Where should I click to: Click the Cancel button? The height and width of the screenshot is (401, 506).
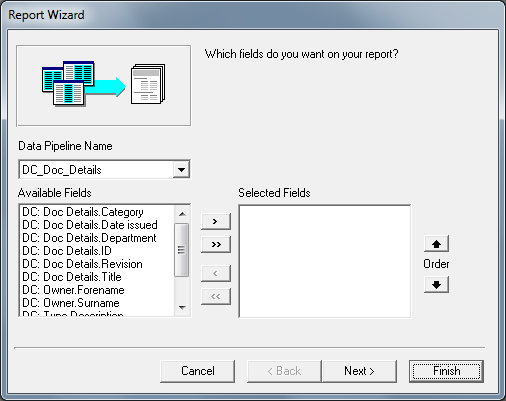pyautogui.click(x=198, y=371)
